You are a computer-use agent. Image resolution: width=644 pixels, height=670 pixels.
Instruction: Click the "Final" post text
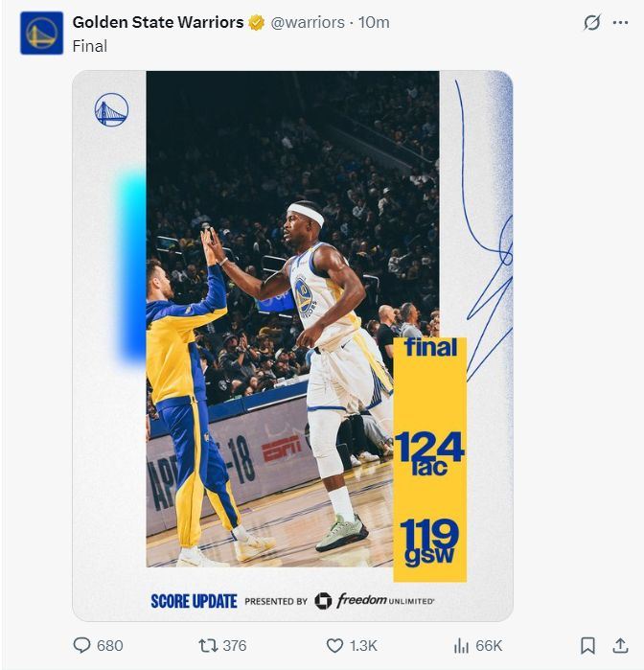(90, 46)
